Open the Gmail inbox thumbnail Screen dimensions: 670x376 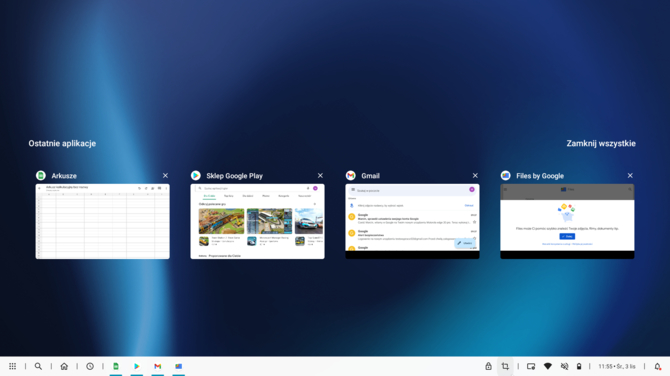point(412,221)
